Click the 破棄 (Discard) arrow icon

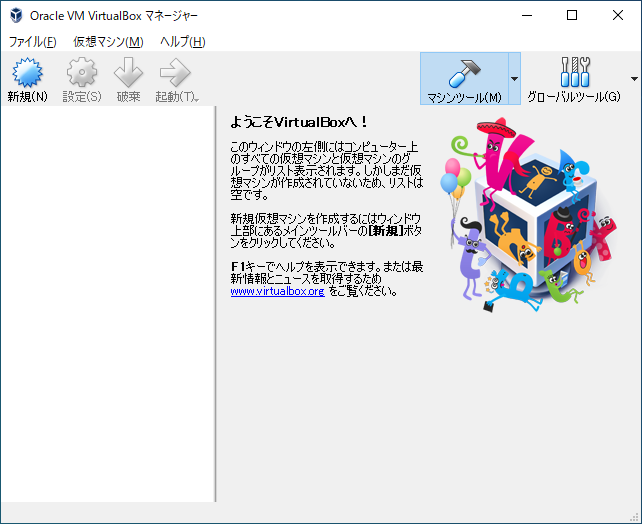[128, 73]
